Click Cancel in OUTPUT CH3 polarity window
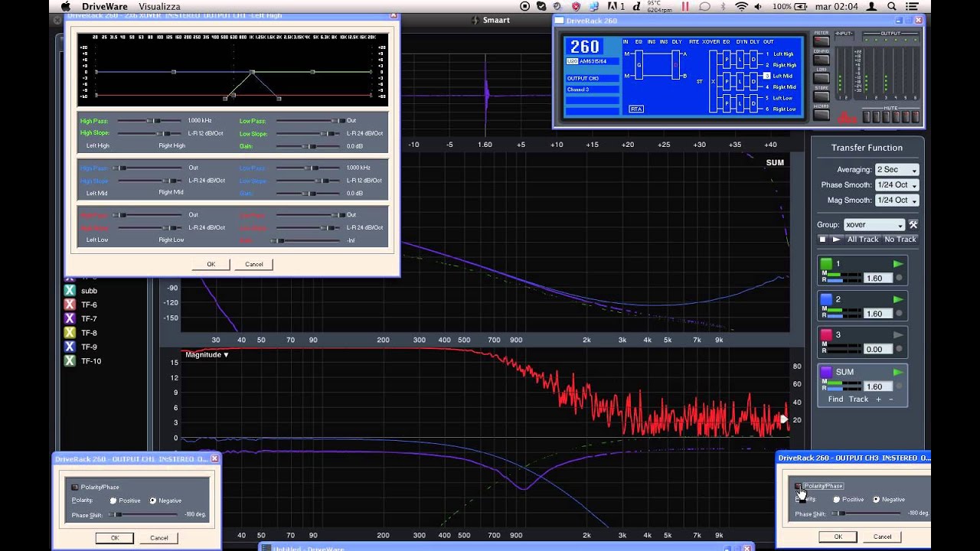This screenshot has width=980, height=551. [882, 536]
